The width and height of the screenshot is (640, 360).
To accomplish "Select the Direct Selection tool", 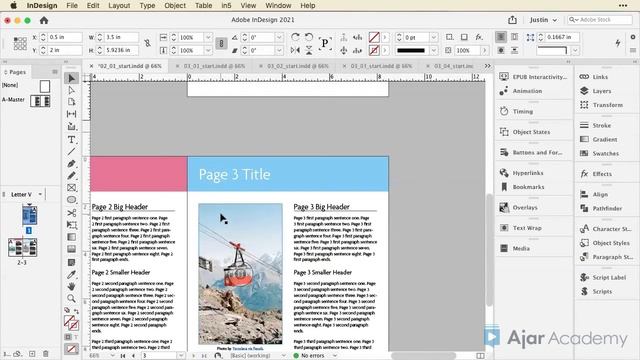I will pos(71,90).
